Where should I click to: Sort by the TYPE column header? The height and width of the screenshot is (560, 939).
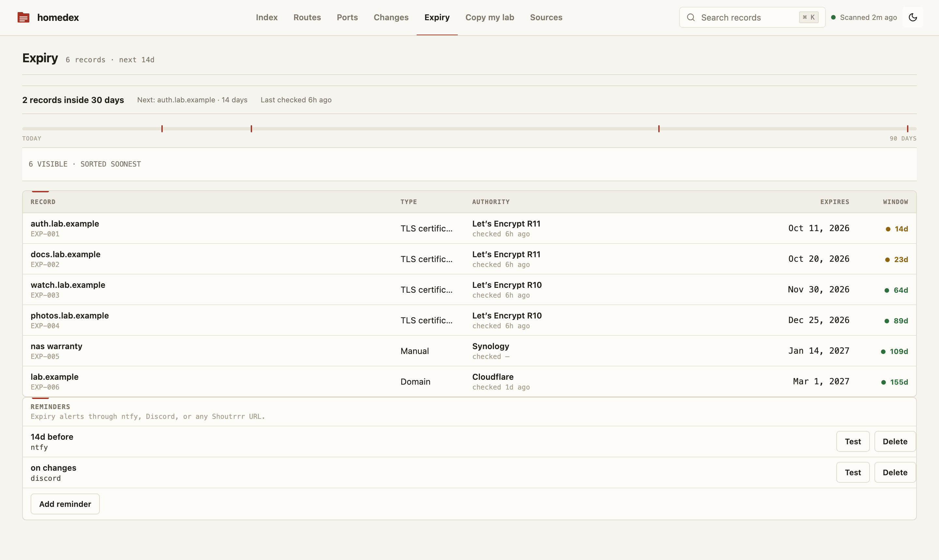[x=409, y=202]
